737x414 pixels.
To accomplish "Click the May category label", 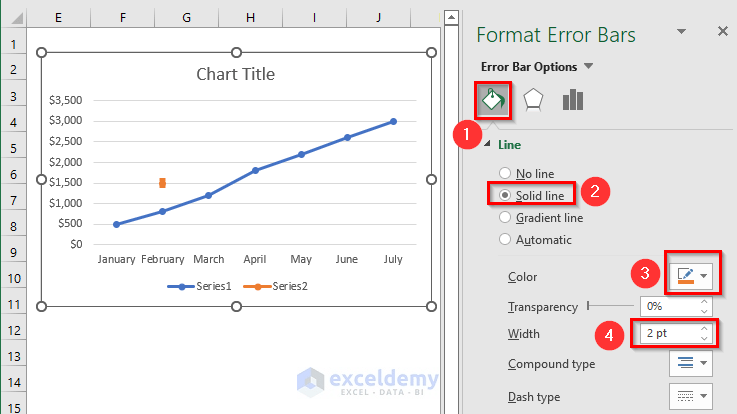I will 301,259.
